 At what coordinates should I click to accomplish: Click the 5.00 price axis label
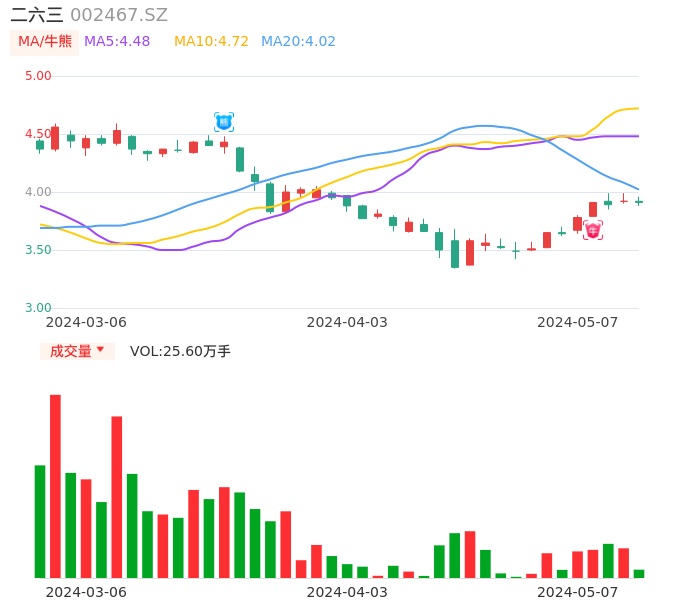[38, 76]
